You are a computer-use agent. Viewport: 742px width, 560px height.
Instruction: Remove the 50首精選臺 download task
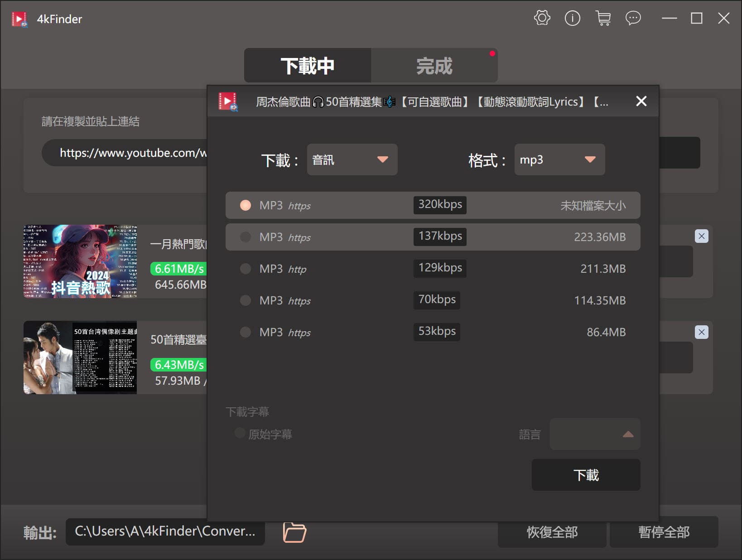point(701,332)
